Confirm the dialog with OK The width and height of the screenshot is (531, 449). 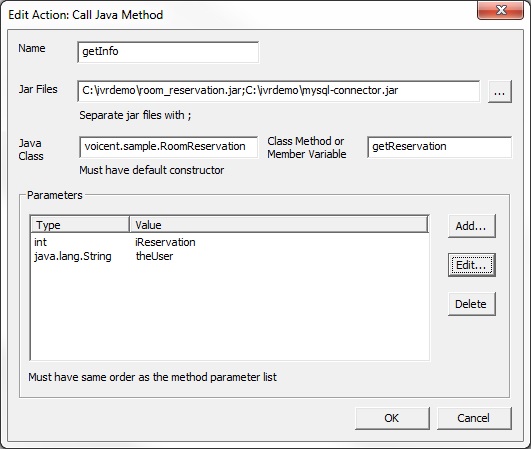pos(392,418)
